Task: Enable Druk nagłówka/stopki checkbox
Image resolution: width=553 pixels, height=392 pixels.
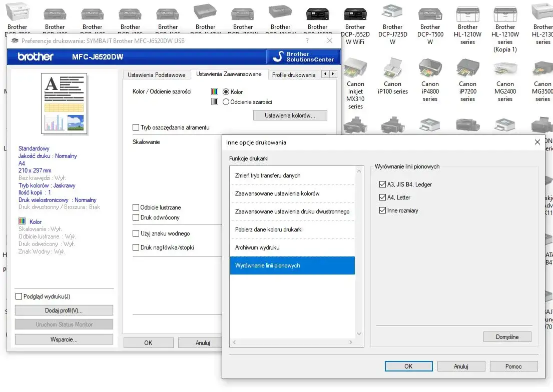Action: tap(136, 247)
